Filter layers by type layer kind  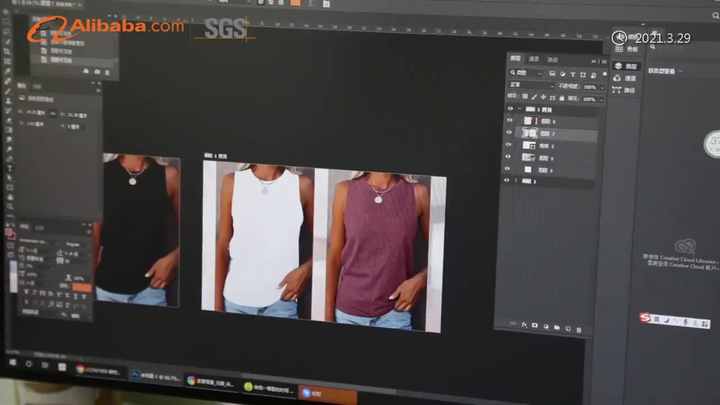click(573, 74)
